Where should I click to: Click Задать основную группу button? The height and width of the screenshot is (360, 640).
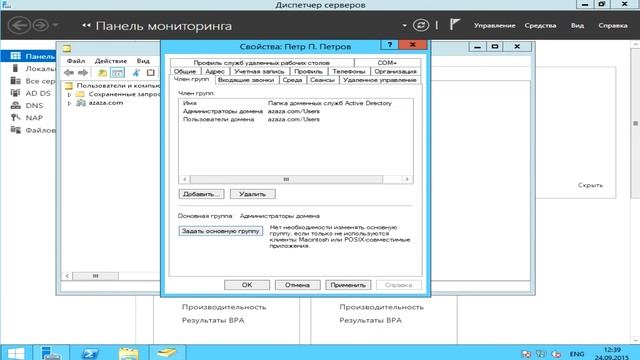coord(220,231)
